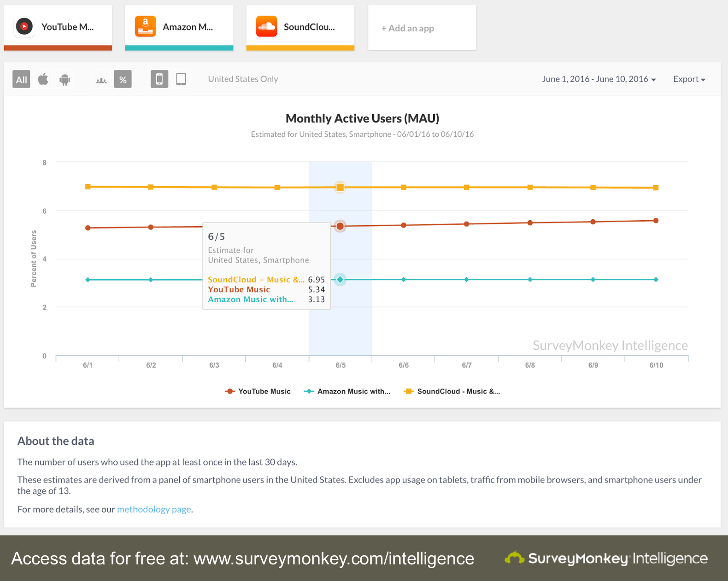Click the SurveyMonkey Intelligence footer logo
728x581 pixels.
[606, 558]
